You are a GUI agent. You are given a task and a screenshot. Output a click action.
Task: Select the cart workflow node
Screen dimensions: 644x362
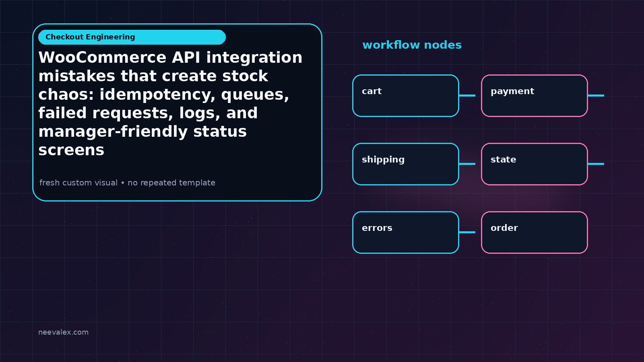(406, 96)
